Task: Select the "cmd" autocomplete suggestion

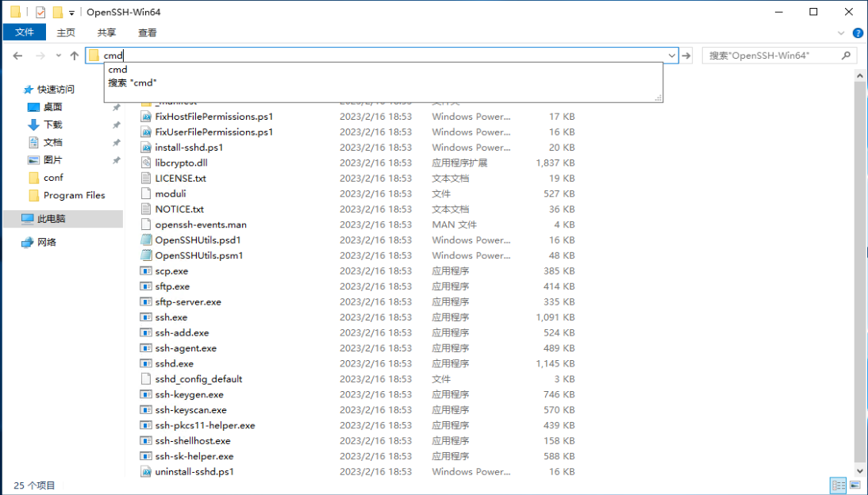Action: pyautogui.click(x=118, y=69)
